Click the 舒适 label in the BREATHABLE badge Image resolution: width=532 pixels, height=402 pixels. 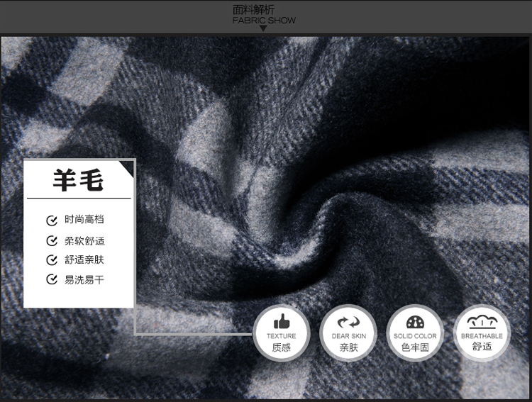[482, 347]
